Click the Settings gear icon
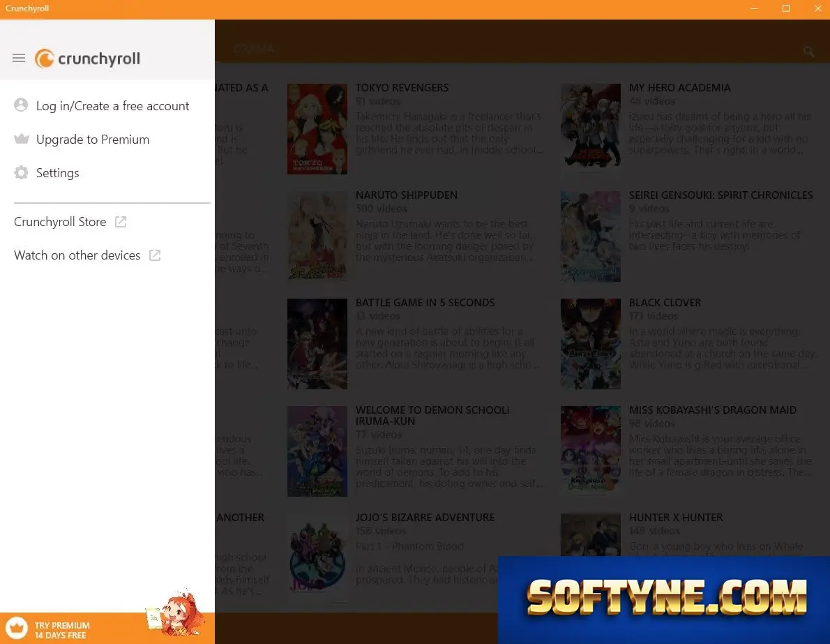Screen dimensions: 830x644 pos(21,172)
